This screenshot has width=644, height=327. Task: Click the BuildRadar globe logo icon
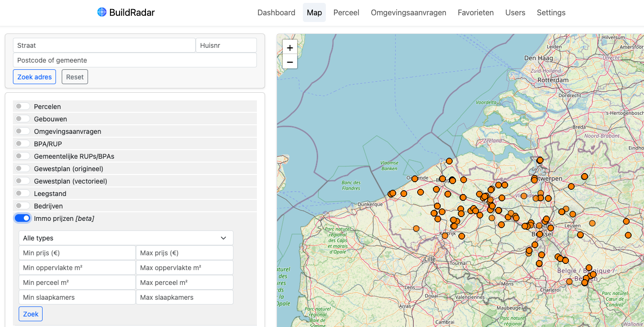click(x=101, y=12)
